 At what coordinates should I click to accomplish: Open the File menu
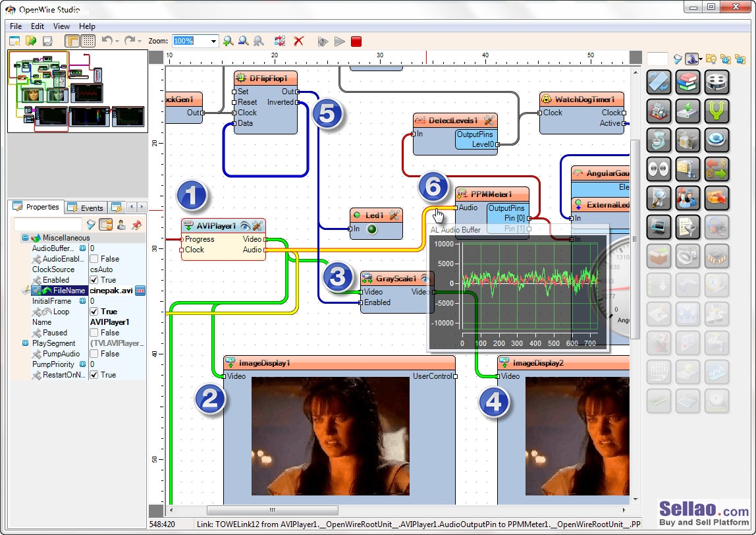16,26
